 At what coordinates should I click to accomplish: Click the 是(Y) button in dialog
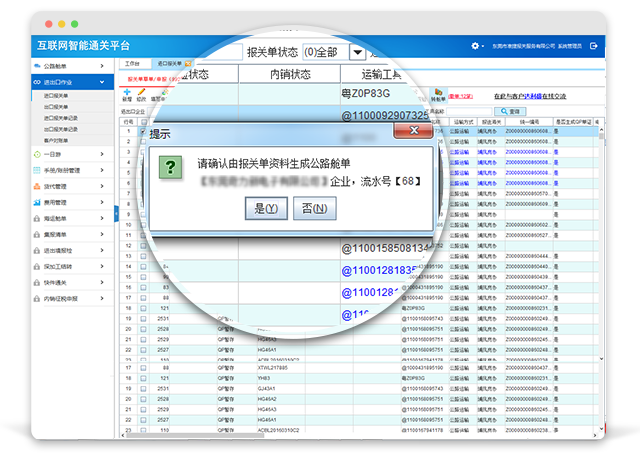[266, 209]
